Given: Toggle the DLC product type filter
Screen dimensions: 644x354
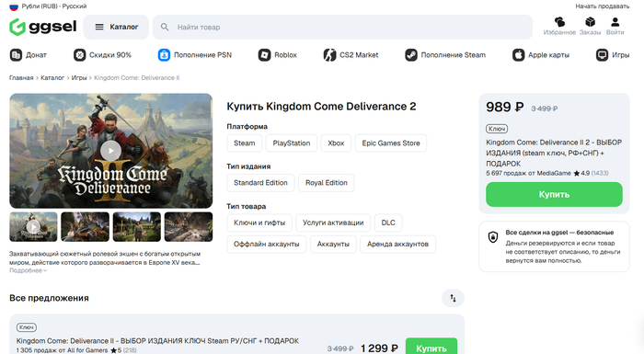Looking at the screenshot, I should click(388, 223).
